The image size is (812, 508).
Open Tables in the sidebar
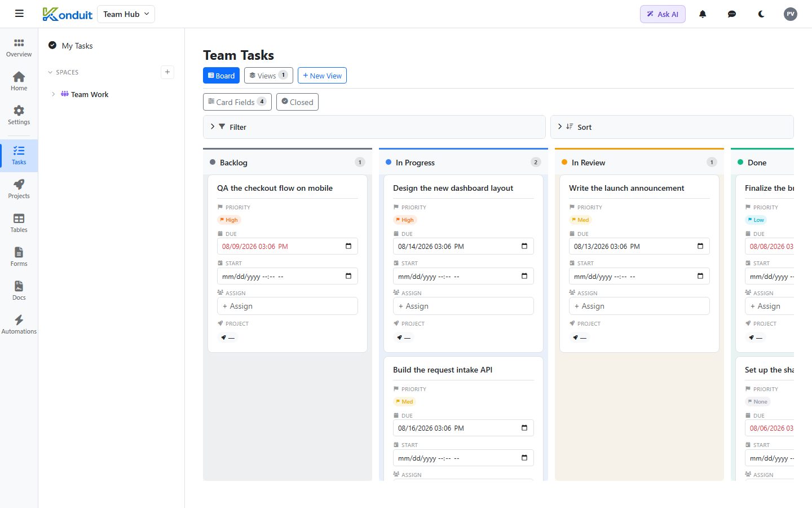[19, 223]
